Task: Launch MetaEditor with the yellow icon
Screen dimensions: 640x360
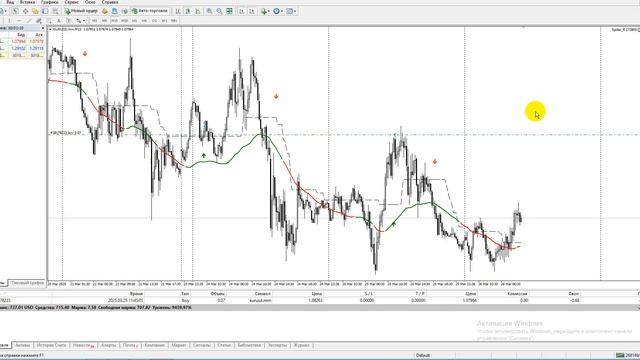Action: 104,11
